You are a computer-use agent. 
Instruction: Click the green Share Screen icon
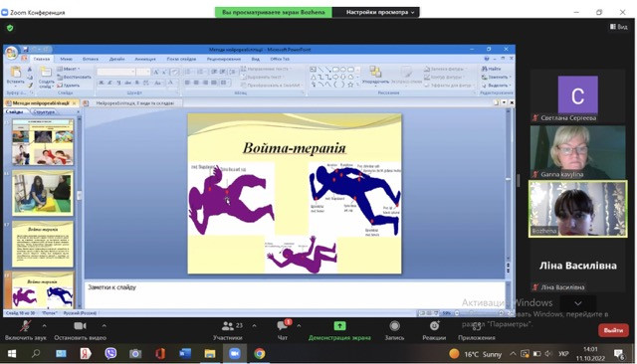[339, 325]
